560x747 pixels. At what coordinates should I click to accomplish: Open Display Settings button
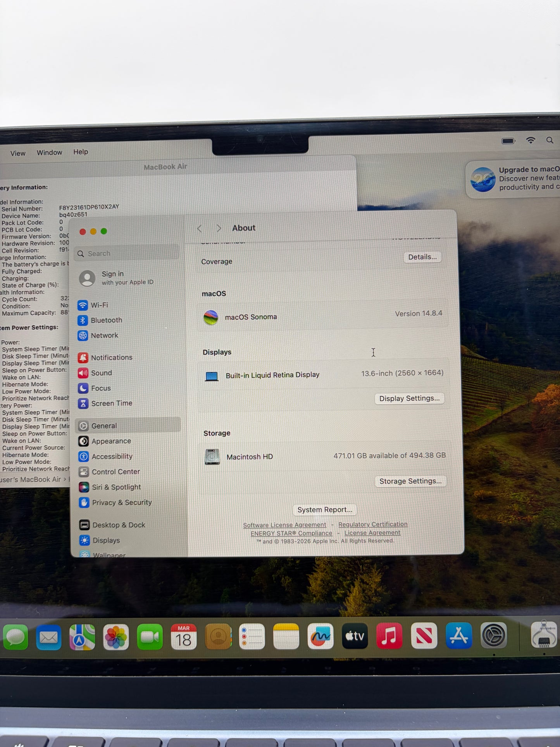[x=409, y=399]
